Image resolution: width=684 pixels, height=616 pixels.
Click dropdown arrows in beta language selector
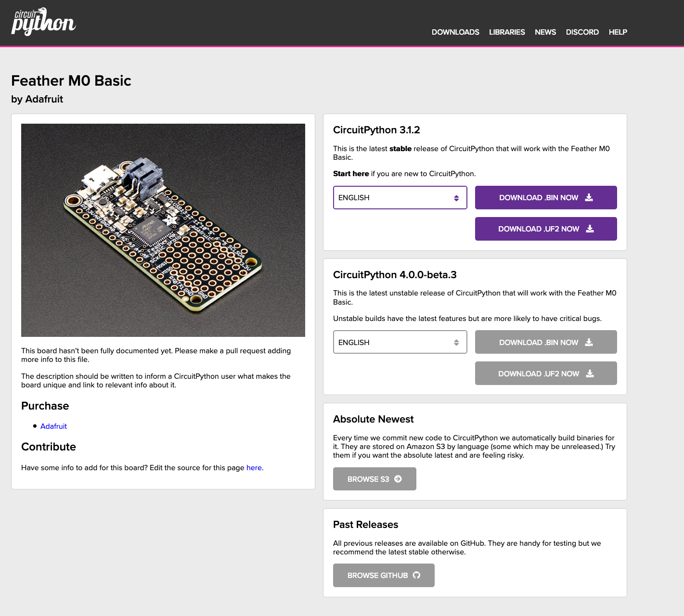pyautogui.click(x=456, y=343)
